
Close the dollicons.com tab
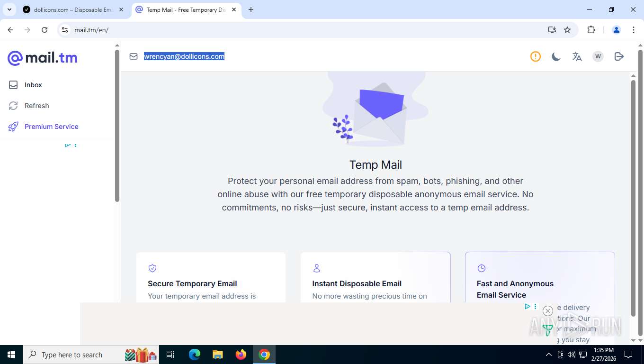pyautogui.click(x=121, y=9)
